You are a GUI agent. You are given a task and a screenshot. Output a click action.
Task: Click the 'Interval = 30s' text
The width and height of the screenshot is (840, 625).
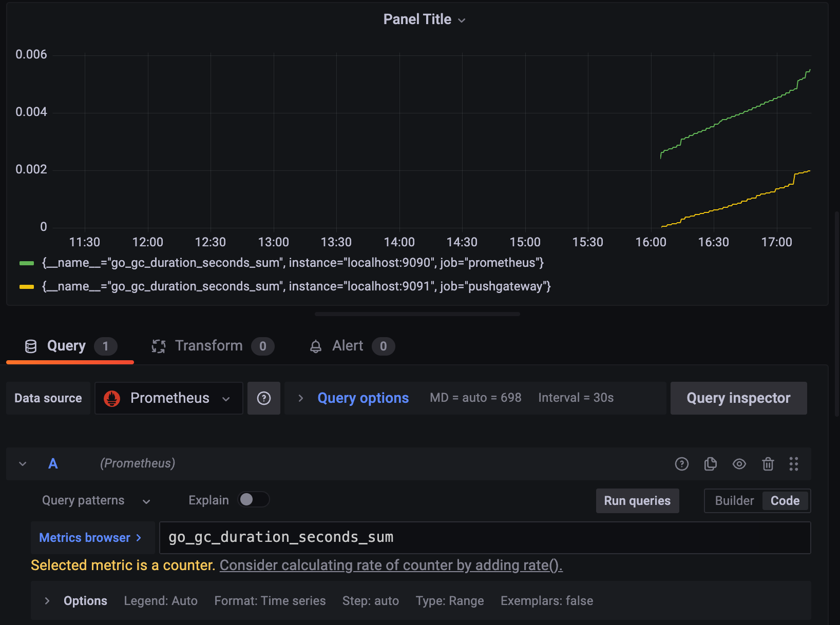(576, 398)
